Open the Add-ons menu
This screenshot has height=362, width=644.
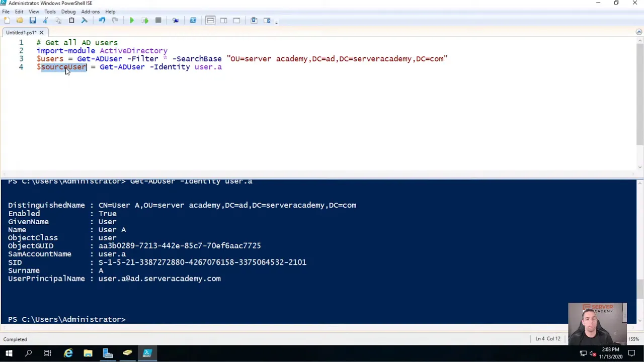tap(90, 12)
